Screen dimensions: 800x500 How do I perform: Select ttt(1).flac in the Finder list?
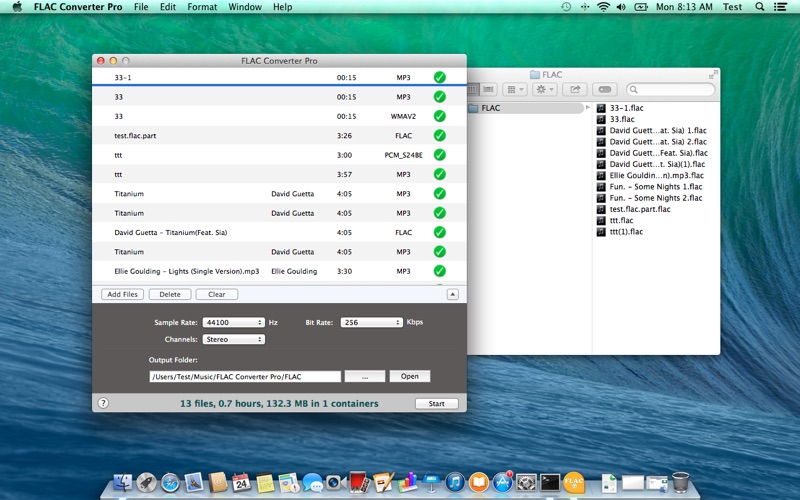[626, 231]
